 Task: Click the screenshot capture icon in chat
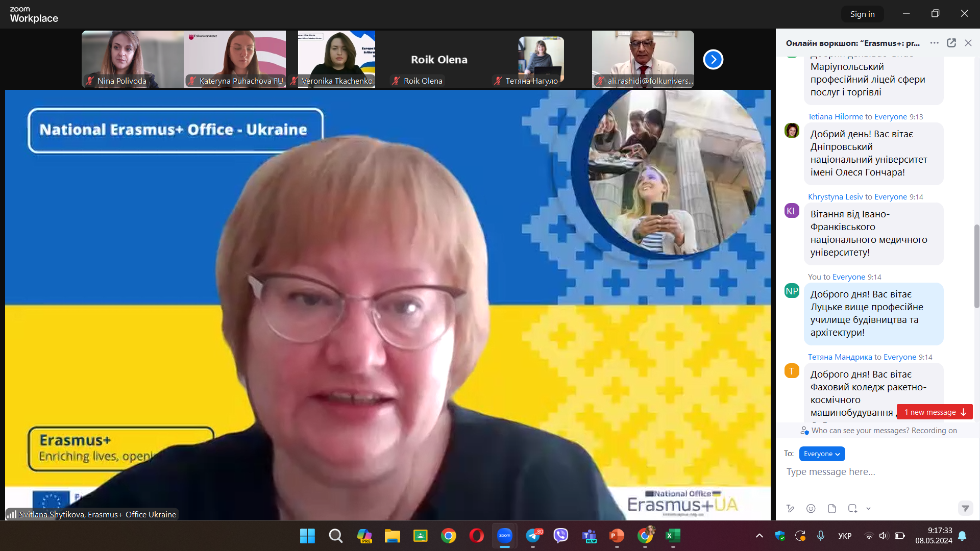point(852,508)
